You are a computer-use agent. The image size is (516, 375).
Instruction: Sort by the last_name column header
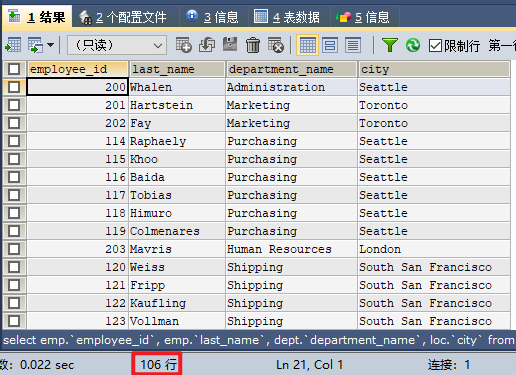(x=177, y=69)
